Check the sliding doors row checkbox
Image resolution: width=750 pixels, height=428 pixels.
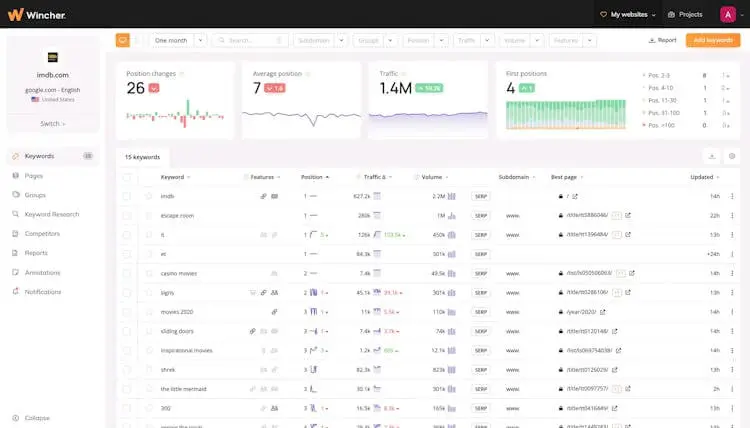coord(127,331)
